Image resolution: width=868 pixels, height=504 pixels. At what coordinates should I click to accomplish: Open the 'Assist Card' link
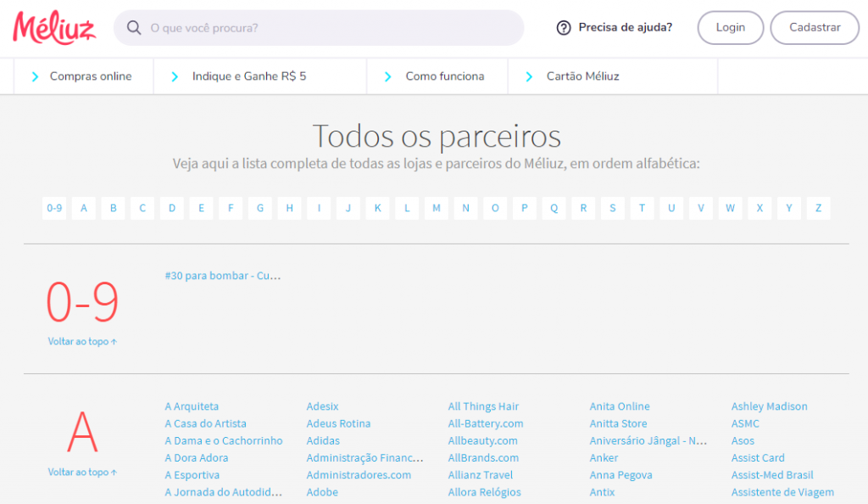click(x=758, y=458)
